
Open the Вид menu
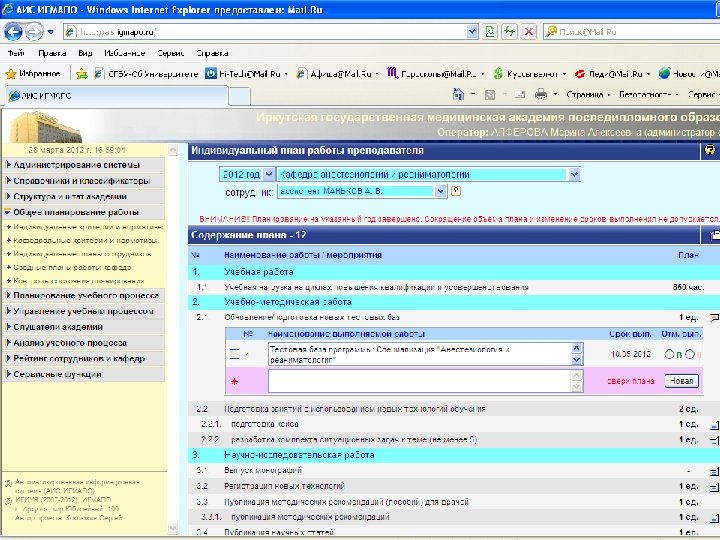coord(85,53)
